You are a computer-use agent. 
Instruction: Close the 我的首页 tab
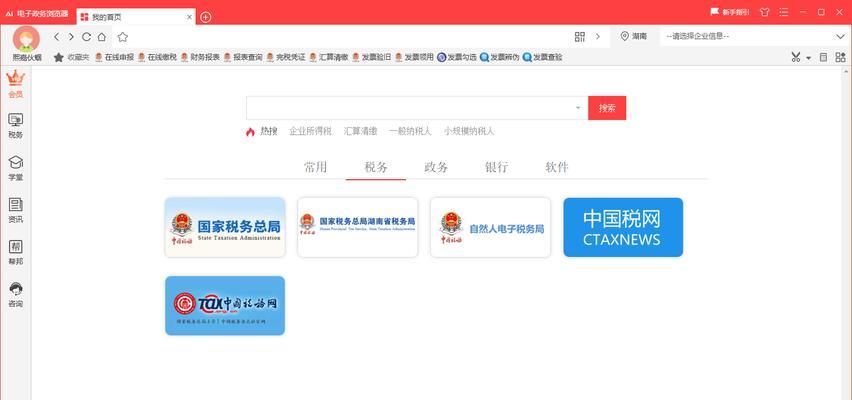click(x=189, y=17)
